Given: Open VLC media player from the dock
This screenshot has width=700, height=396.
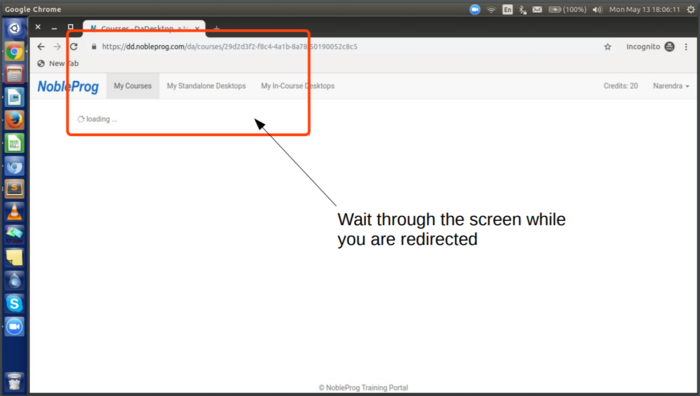Looking at the screenshot, I should click(14, 212).
